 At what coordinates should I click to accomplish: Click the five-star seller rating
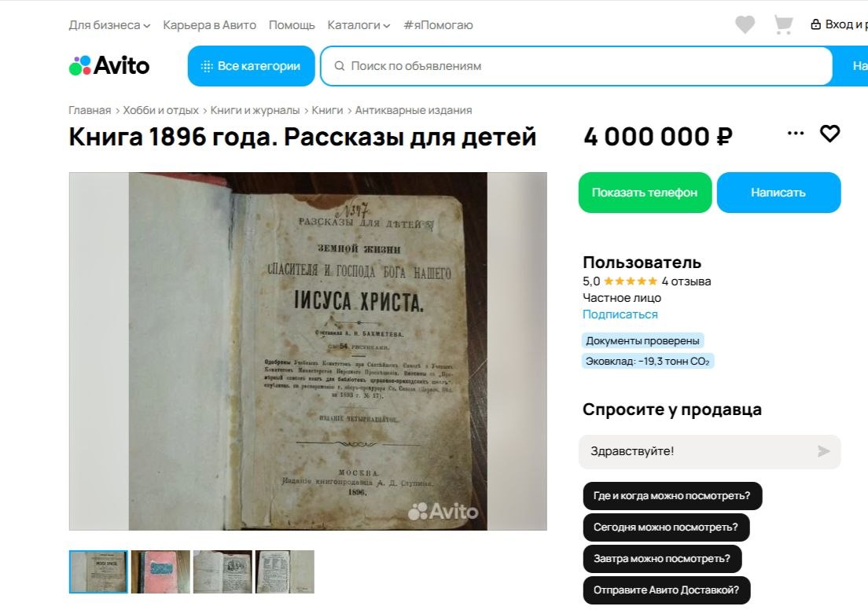pyautogui.click(x=630, y=281)
